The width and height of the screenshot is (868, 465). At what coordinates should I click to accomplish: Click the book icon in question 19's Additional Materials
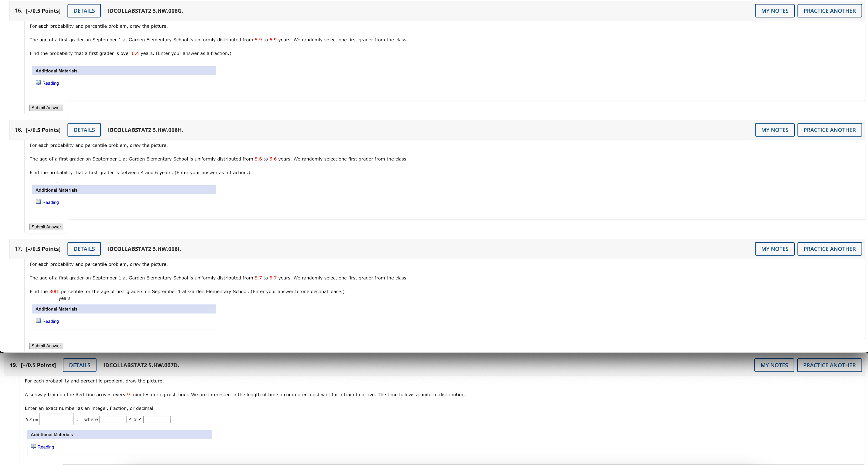tap(33, 446)
